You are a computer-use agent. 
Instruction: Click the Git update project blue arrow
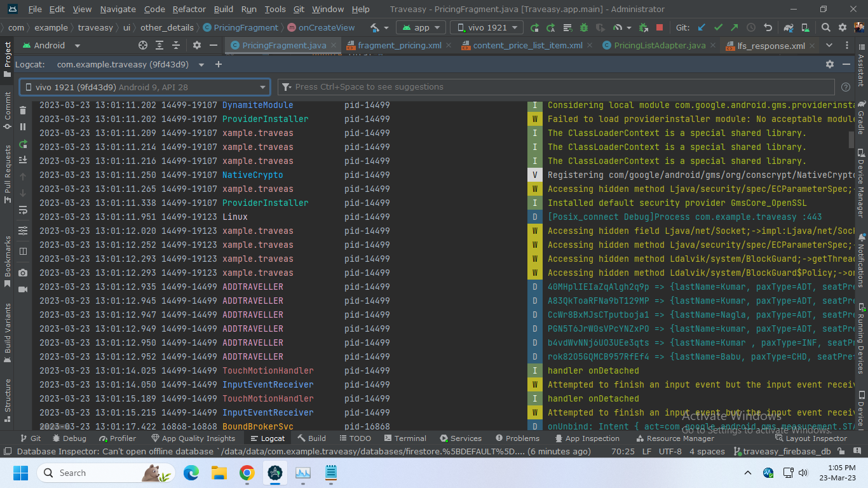tap(702, 28)
